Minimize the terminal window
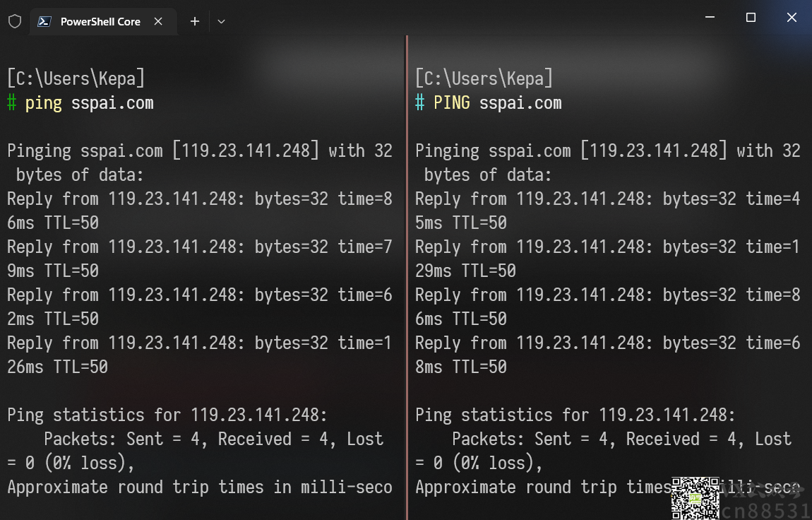The height and width of the screenshot is (520, 812). tap(710, 17)
